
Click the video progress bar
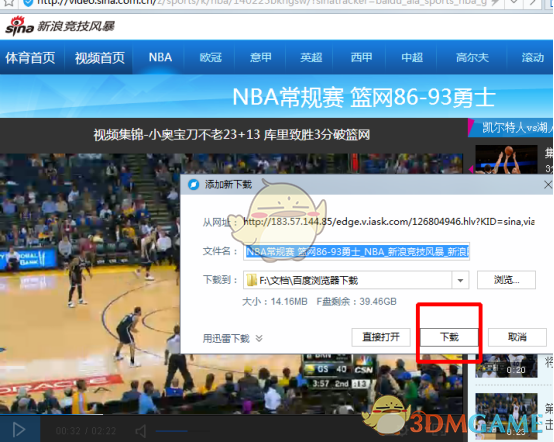click(231, 414)
